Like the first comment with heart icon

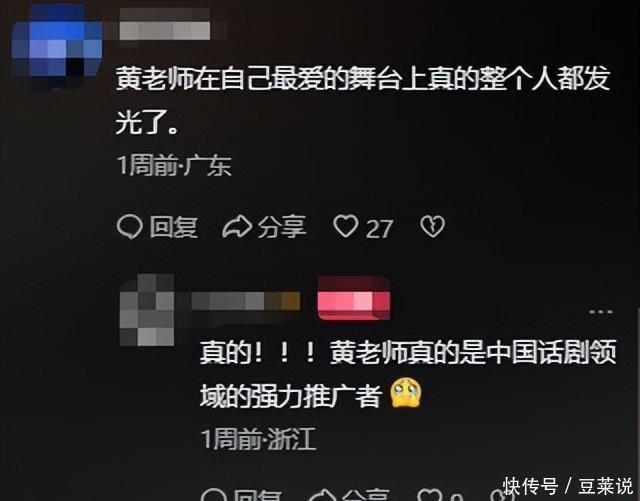[x=346, y=227]
